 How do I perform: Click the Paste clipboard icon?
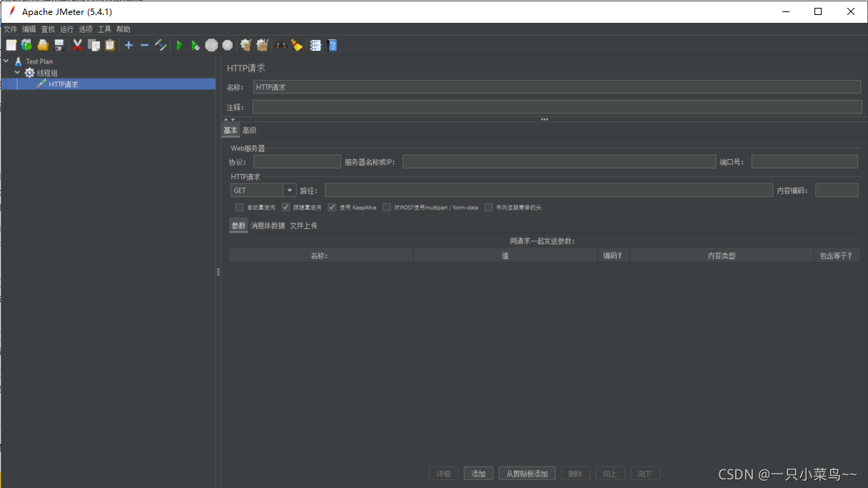click(x=109, y=45)
